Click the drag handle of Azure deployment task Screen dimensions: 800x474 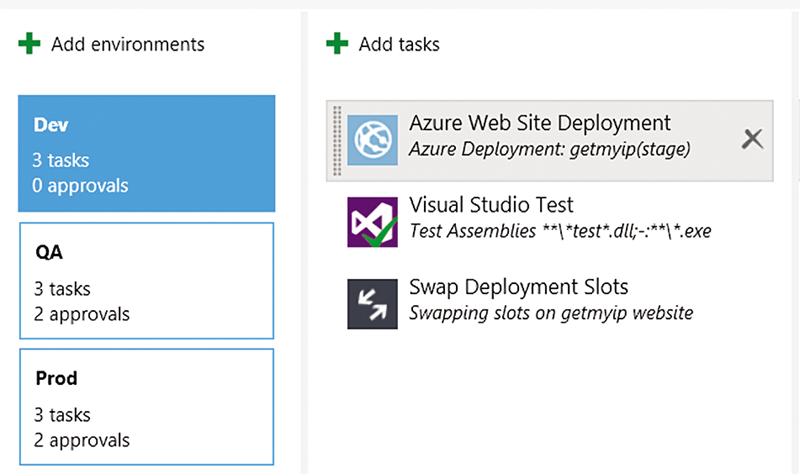tap(337, 141)
